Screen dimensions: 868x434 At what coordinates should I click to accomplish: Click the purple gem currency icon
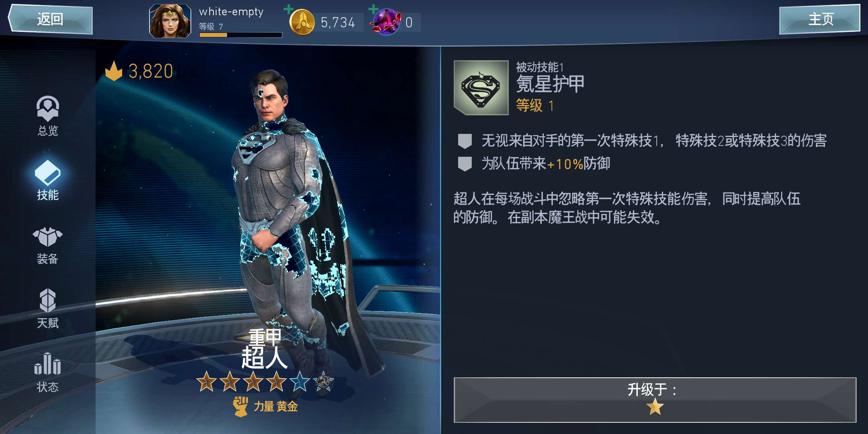click(386, 22)
